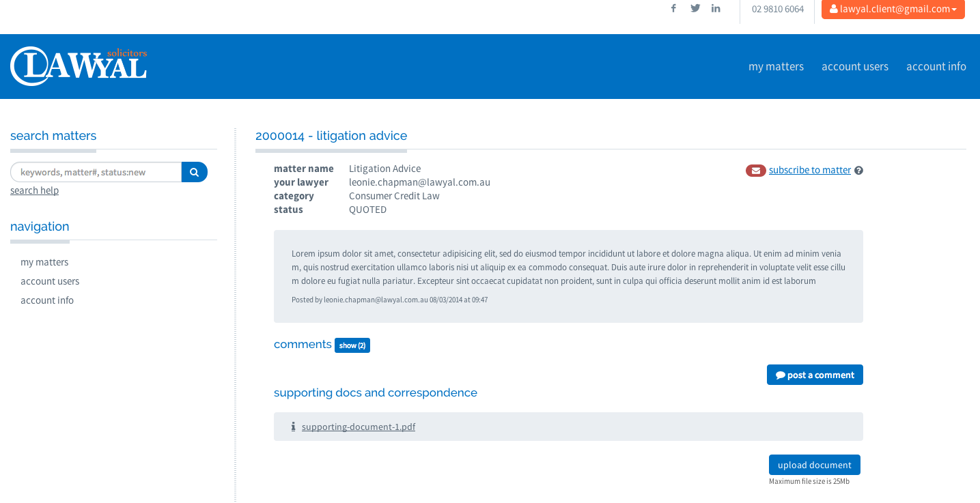Click the subscribe help question mark icon

pyautogui.click(x=858, y=171)
